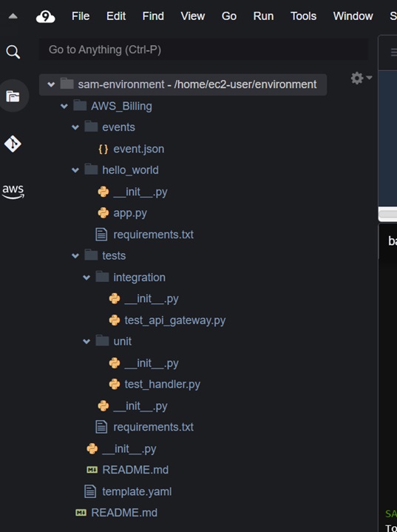Open test_handler.py file
397x532 pixels.
tap(162, 384)
